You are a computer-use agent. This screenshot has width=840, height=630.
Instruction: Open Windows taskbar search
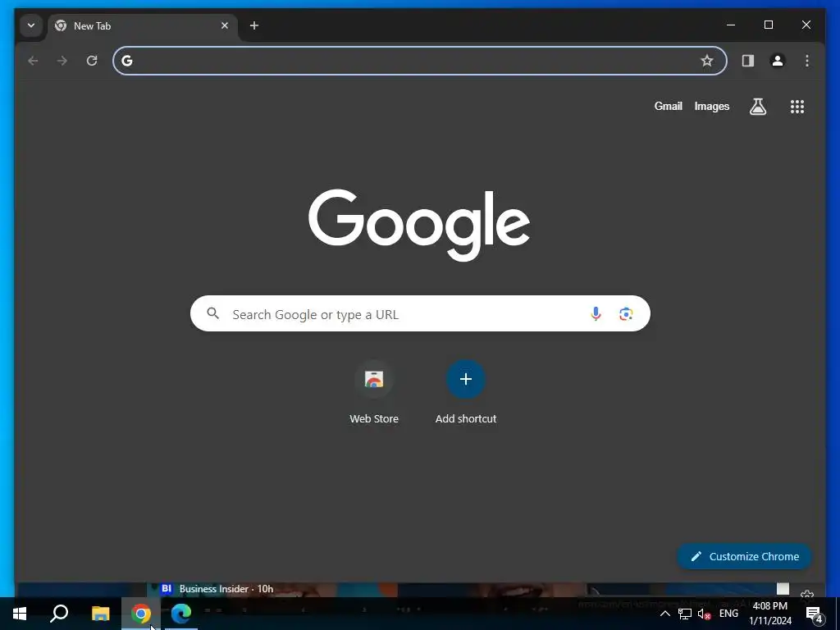[x=59, y=614]
